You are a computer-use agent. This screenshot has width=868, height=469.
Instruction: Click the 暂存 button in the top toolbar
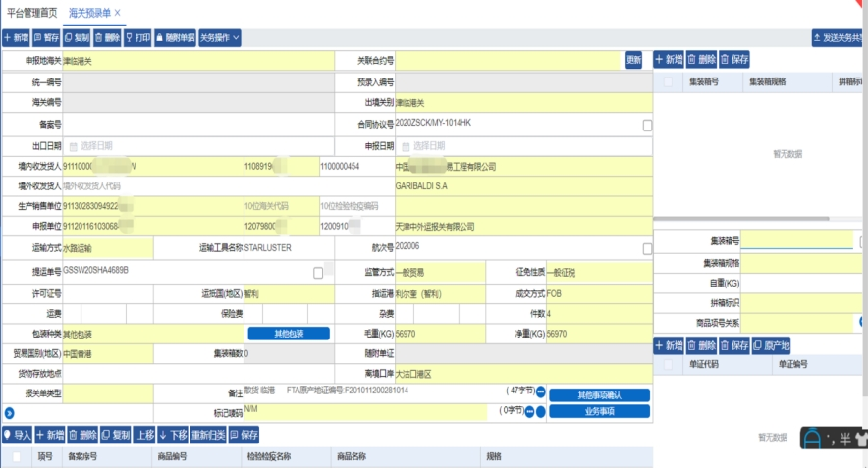tap(46, 38)
